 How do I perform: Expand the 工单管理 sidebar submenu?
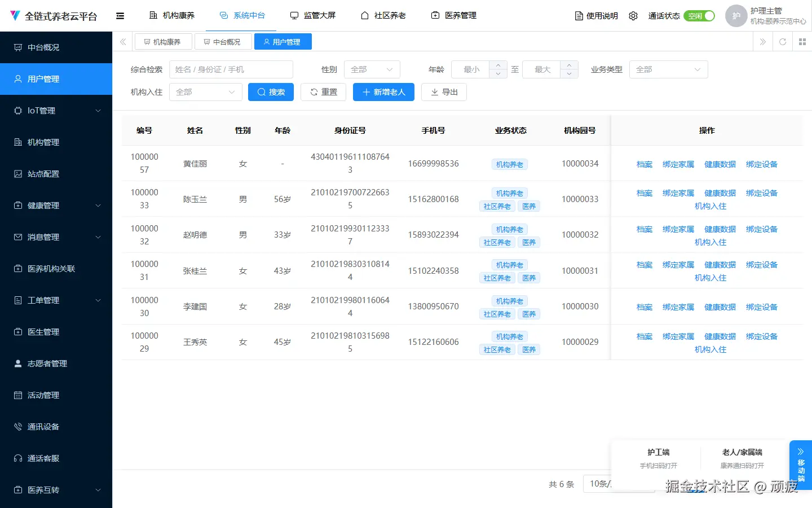point(56,300)
